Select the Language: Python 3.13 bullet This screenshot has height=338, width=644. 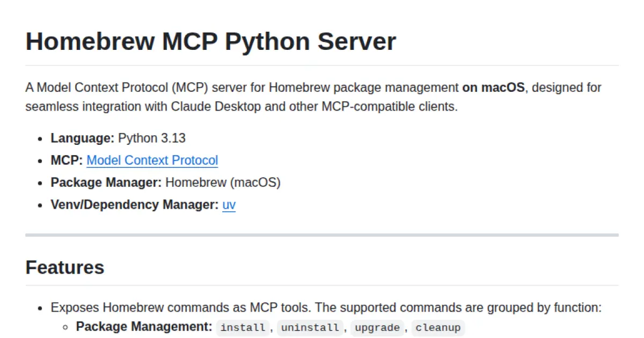[118, 138]
